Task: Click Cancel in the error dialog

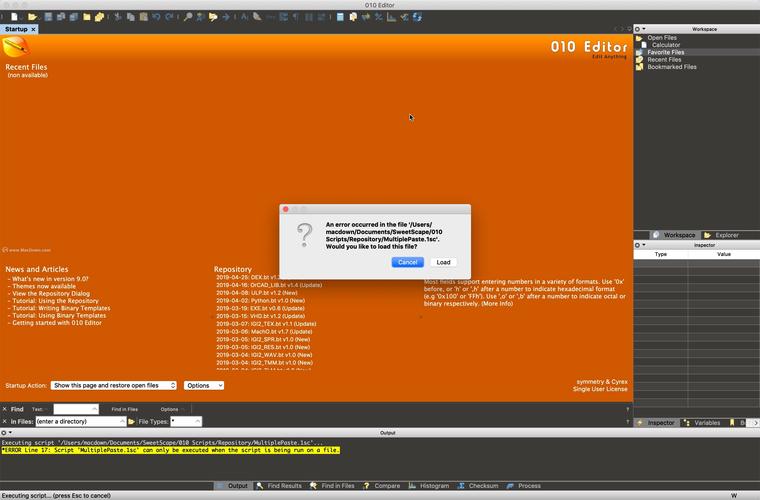Action: 408,262
